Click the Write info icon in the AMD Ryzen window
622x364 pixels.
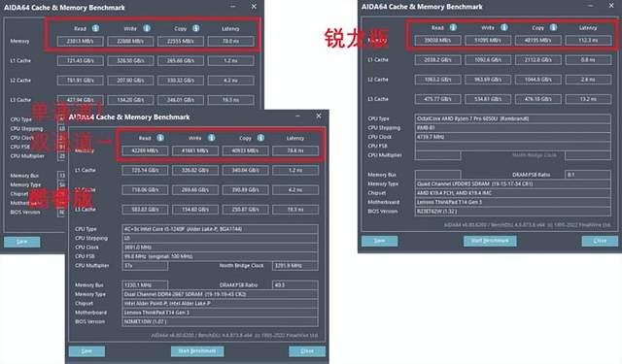[503, 27]
